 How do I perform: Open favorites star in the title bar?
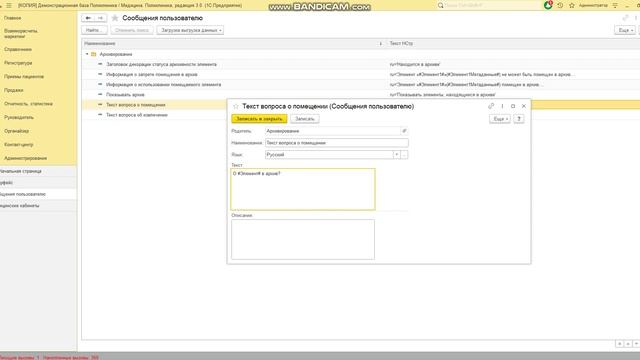571,5
